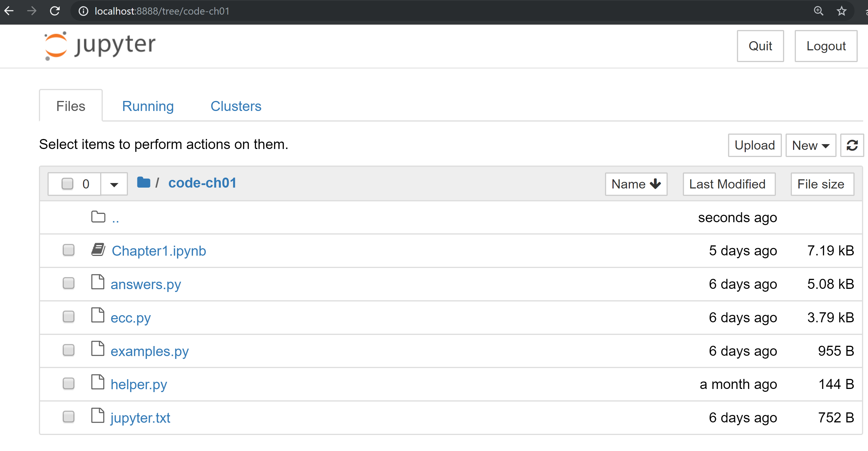Switch to the Running tab
868x451 pixels.
(148, 106)
